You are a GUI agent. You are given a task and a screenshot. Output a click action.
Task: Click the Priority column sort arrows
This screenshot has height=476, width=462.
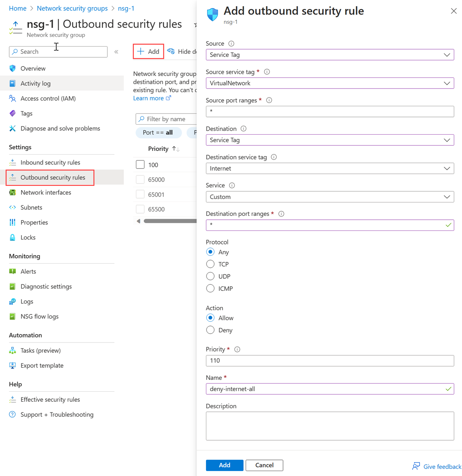coord(176,149)
